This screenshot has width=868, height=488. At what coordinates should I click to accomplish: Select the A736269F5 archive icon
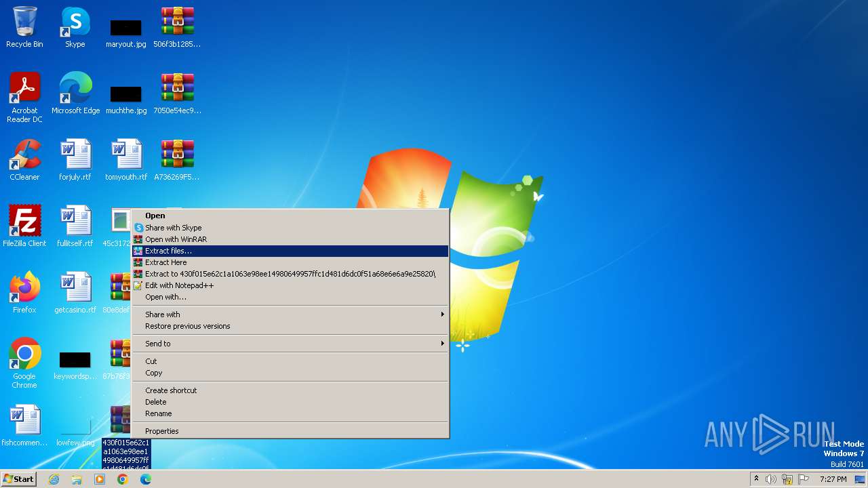(x=177, y=160)
